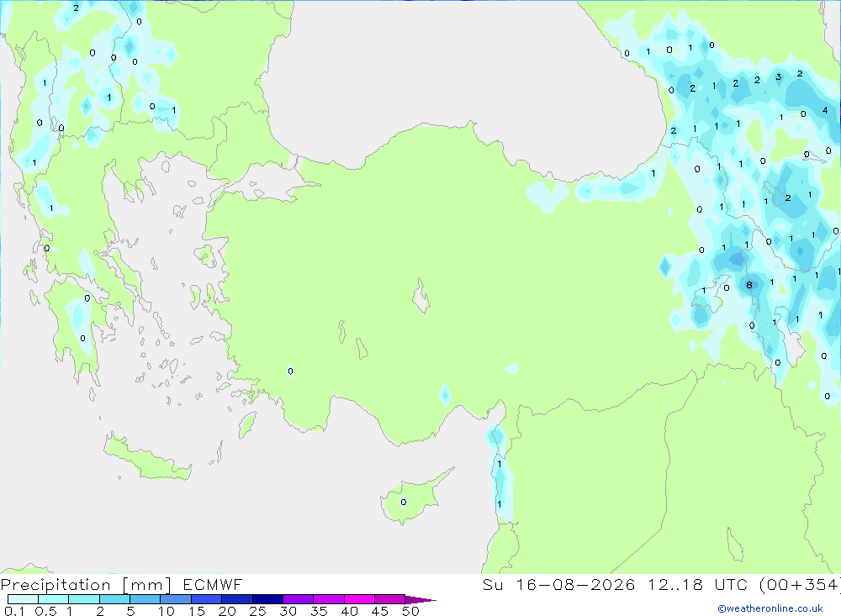Viewport: 841px width, 616px height.
Task: Click the 15–20 mm blue swatch
Action: pos(206,599)
